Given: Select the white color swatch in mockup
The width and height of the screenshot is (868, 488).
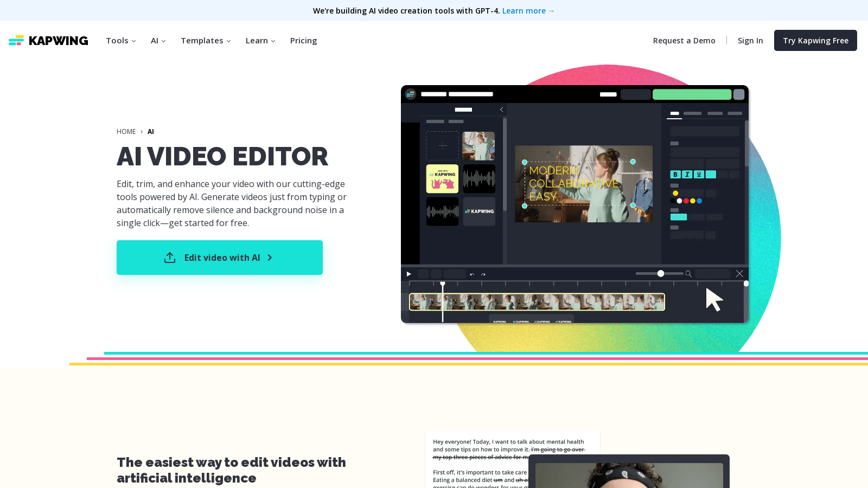Looking at the screenshot, I should click(x=680, y=201).
